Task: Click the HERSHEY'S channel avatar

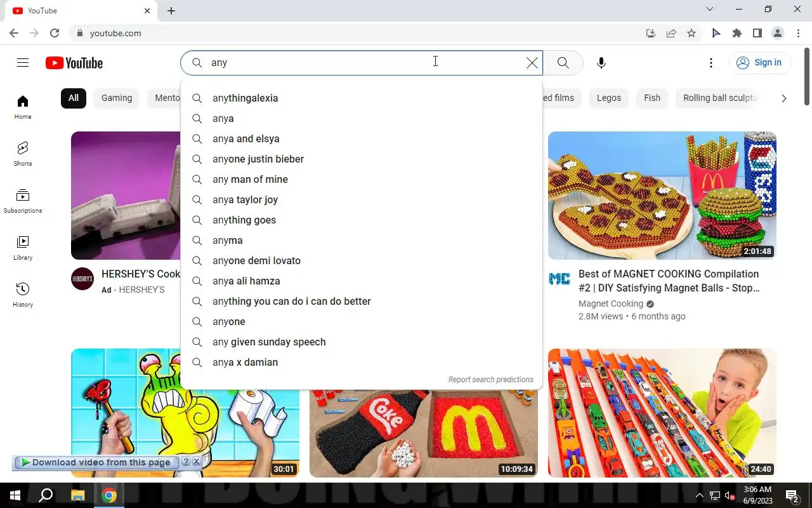Action: click(82, 279)
